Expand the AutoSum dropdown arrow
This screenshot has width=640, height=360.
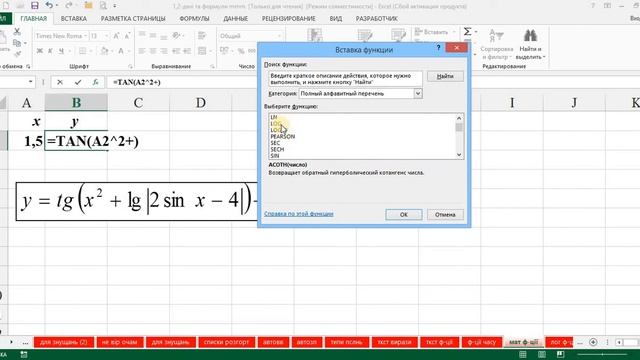[476, 32]
